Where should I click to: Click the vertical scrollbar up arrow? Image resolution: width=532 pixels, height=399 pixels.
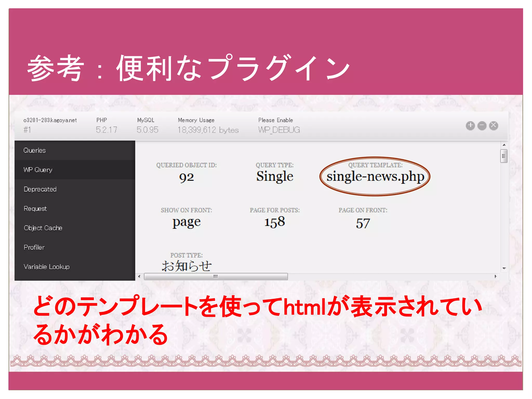click(504, 145)
